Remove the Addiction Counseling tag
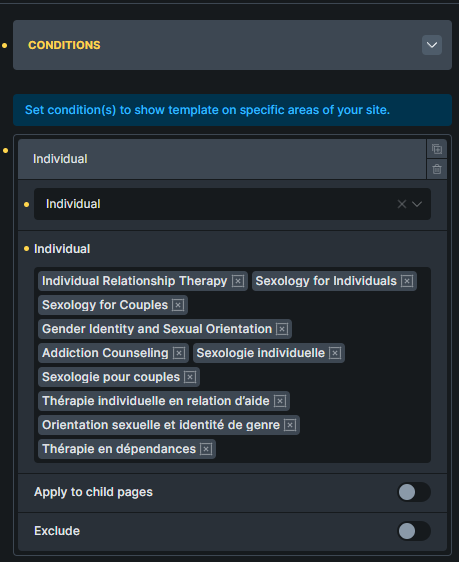Screen dimensions: 459x562 coord(179,353)
